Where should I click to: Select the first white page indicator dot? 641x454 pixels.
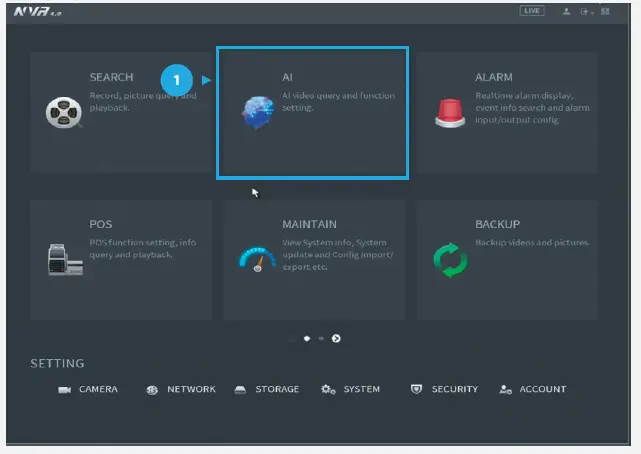[x=307, y=338]
